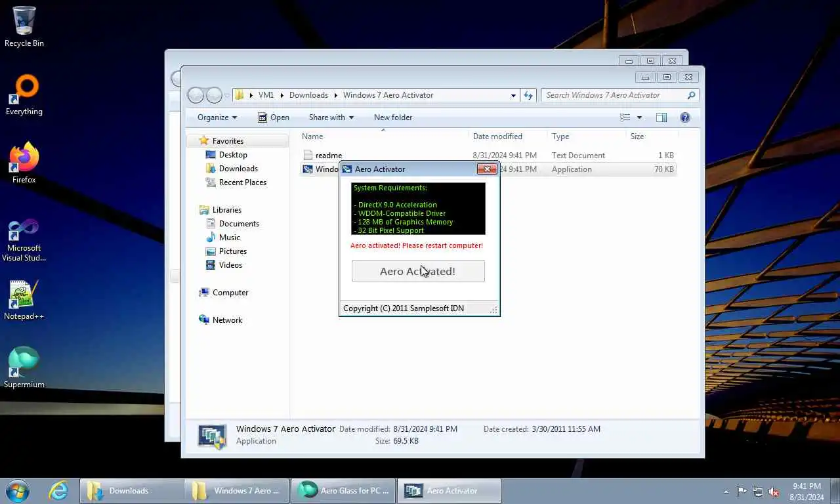Click Windows 7 Aero Activator breadcrumb
The width and height of the screenshot is (840, 504).
click(388, 95)
